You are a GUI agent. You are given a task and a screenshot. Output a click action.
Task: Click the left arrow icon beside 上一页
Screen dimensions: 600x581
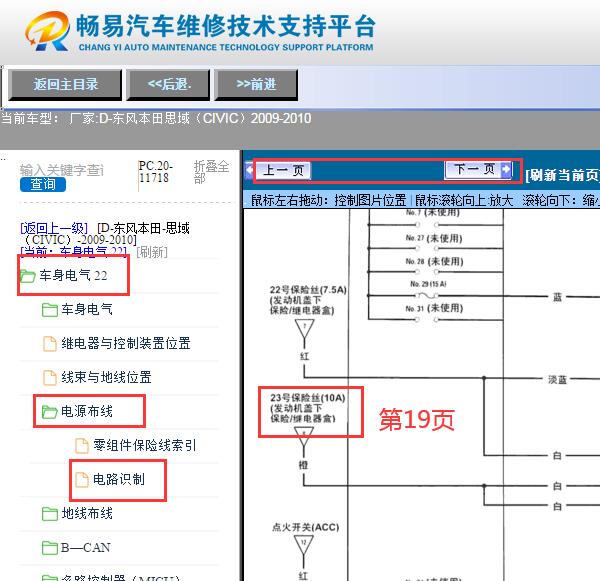point(250,170)
